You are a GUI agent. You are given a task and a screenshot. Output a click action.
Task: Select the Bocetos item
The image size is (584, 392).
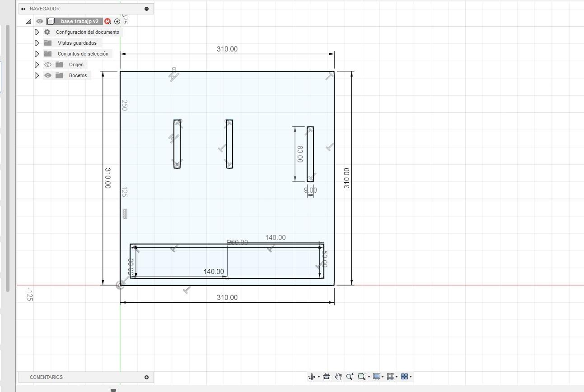(78, 75)
